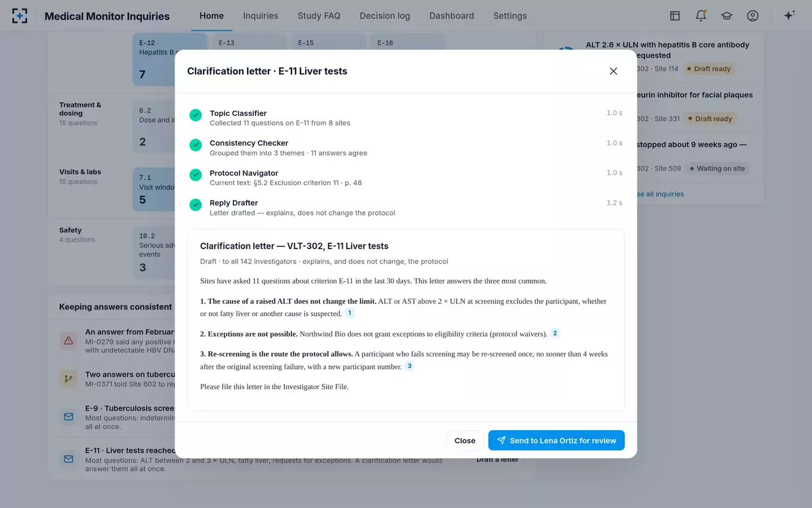
Task: Open the notifications bell
Action: [x=701, y=16]
